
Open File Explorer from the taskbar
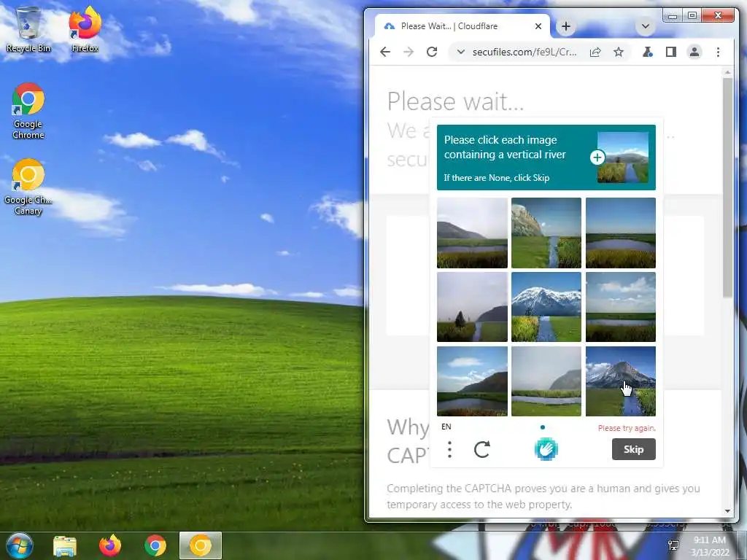point(65,545)
